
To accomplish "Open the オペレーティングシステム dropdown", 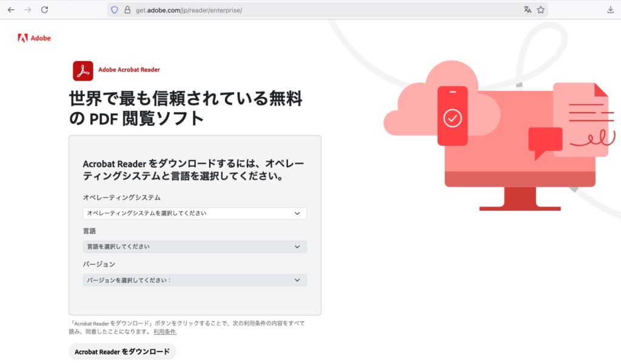I will pos(195,213).
